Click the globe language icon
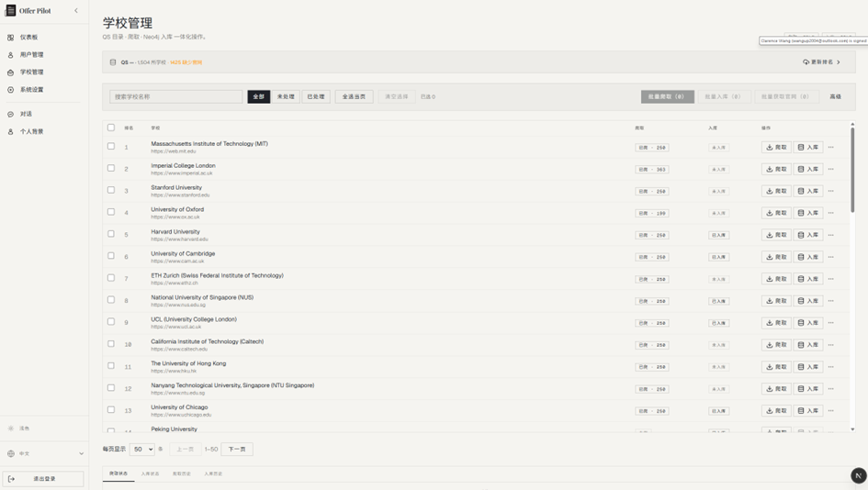Screen dimensions: 868x490 [x=10, y=453]
